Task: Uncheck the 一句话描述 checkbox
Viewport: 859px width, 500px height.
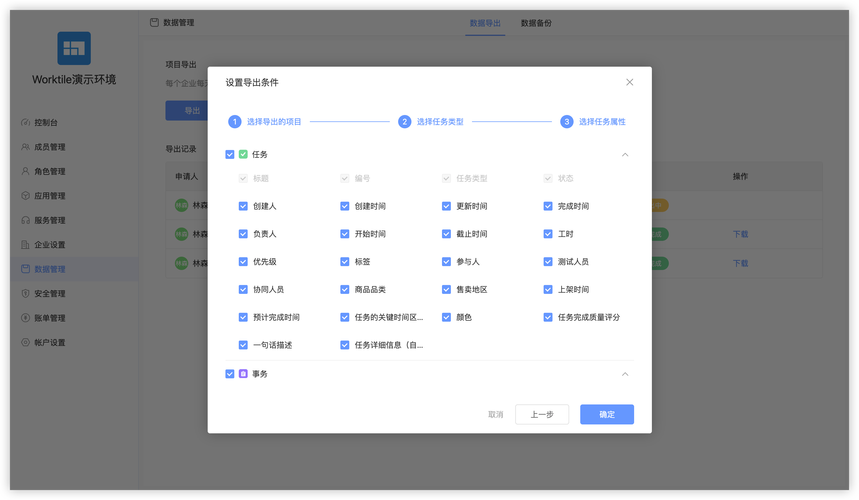Action: (x=243, y=345)
